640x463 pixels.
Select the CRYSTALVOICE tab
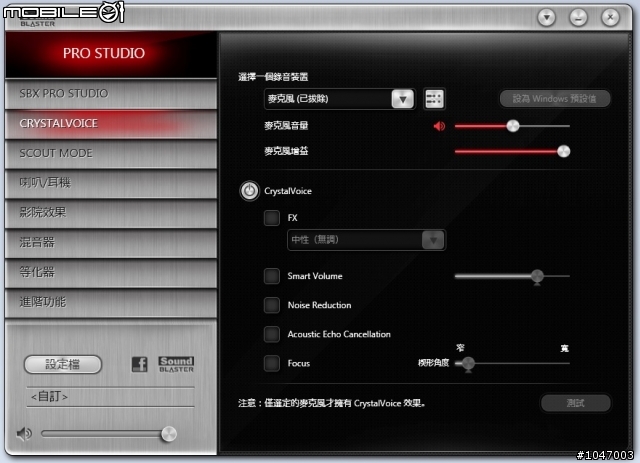point(111,124)
